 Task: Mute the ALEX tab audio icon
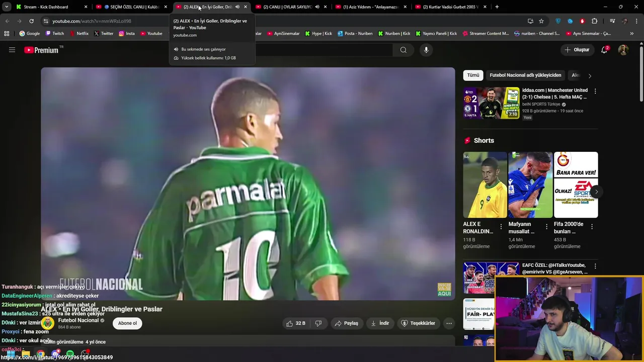point(237,7)
